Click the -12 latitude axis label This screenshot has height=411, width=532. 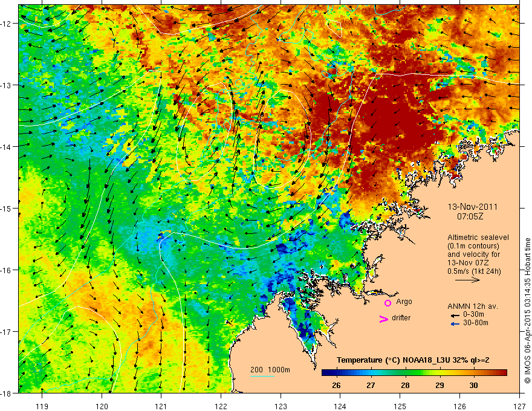(x=7, y=24)
